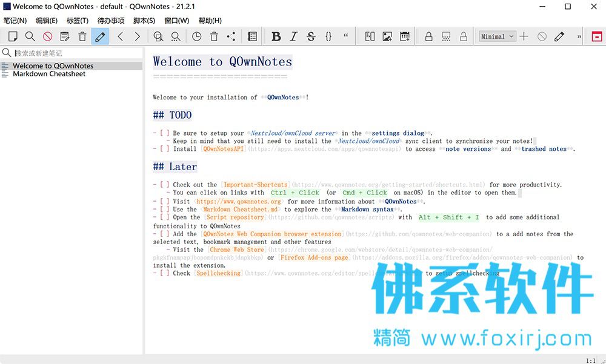Go forward in note history

tap(137, 36)
